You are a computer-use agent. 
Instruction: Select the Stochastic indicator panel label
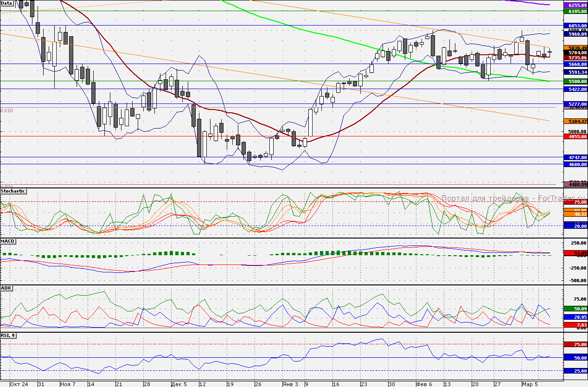tap(13, 191)
